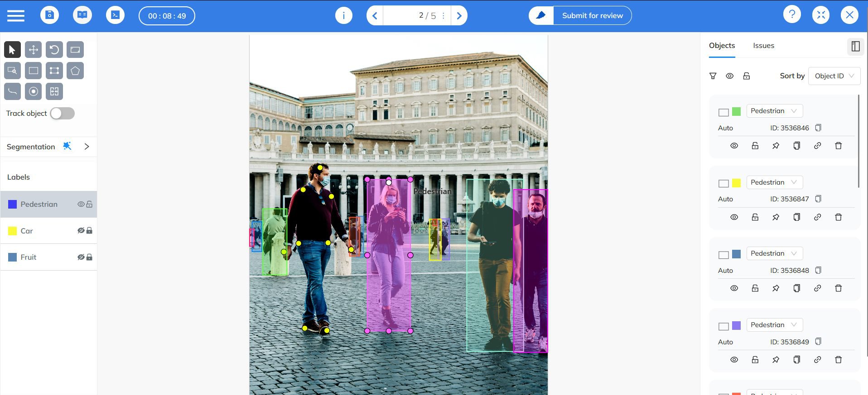Select the polygon annotation tool
The image size is (868, 395).
tap(75, 71)
